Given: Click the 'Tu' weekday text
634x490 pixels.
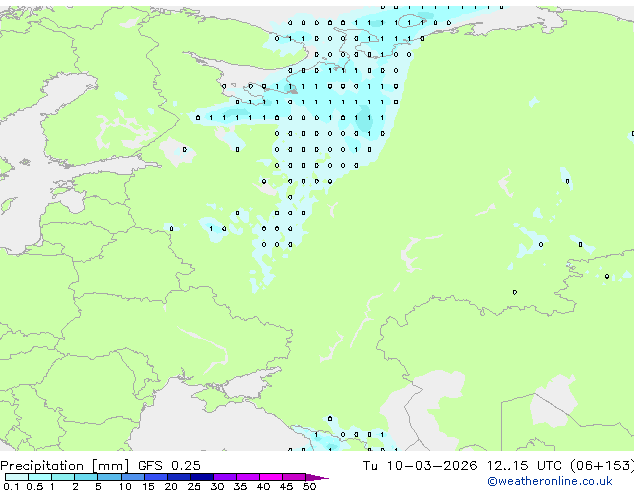Looking at the screenshot, I should 370,465.
